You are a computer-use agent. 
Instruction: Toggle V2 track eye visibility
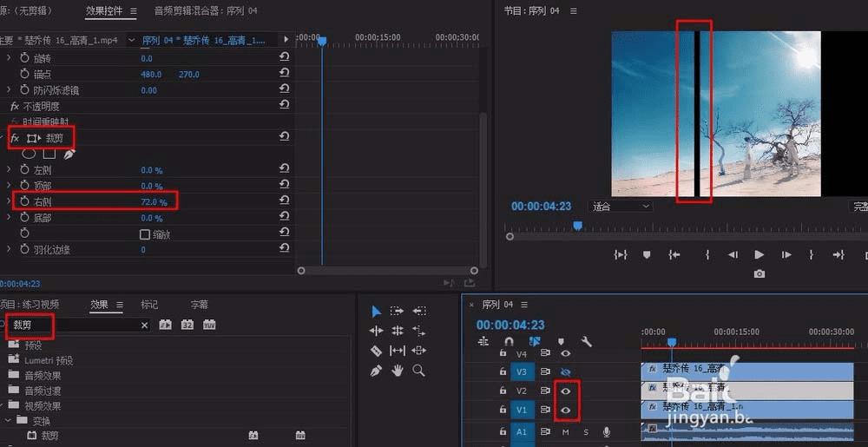click(565, 391)
